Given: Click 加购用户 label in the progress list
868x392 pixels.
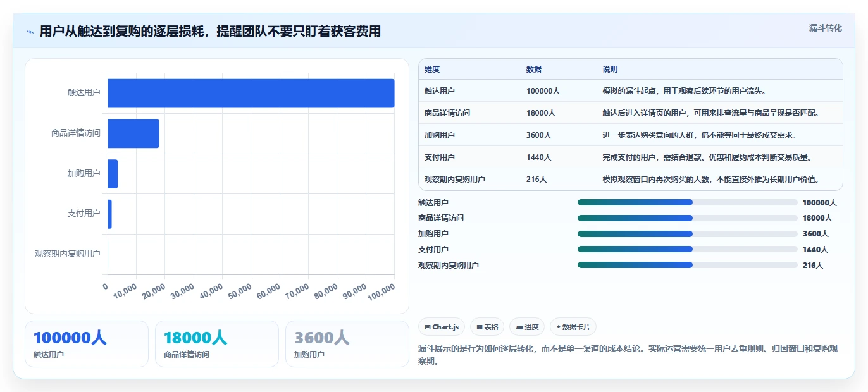Looking at the screenshot, I should click(433, 234).
